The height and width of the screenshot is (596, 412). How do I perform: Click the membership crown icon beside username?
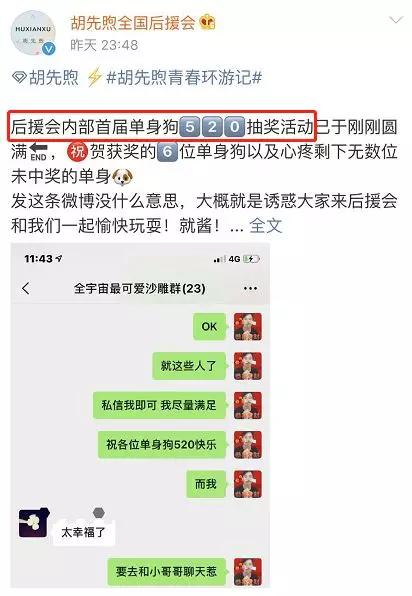pyautogui.click(x=208, y=22)
